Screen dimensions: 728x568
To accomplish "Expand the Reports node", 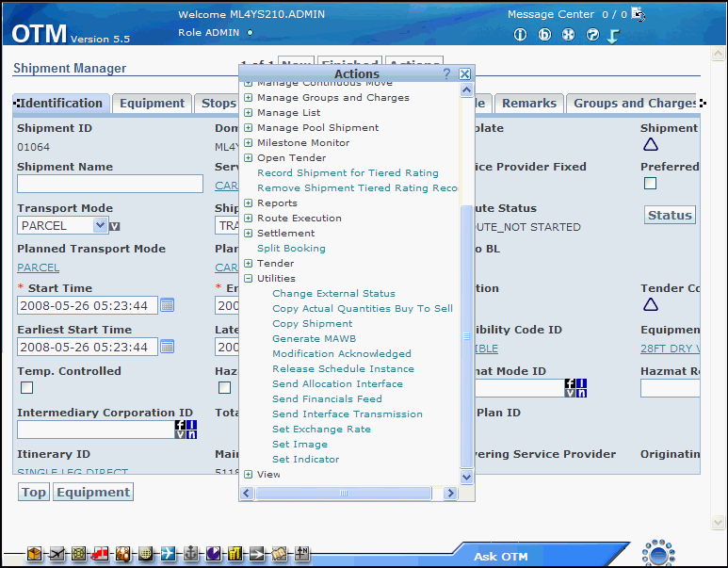I will pos(249,203).
